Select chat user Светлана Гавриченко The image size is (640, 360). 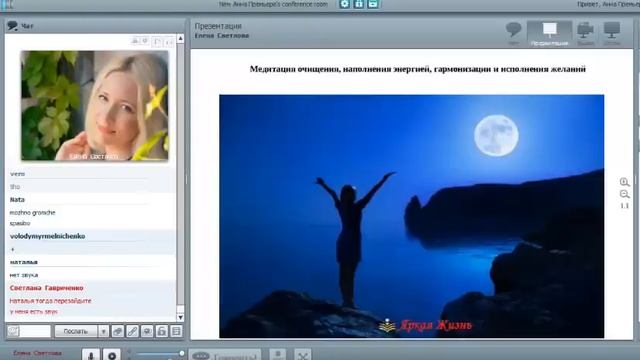(x=47, y=288)
